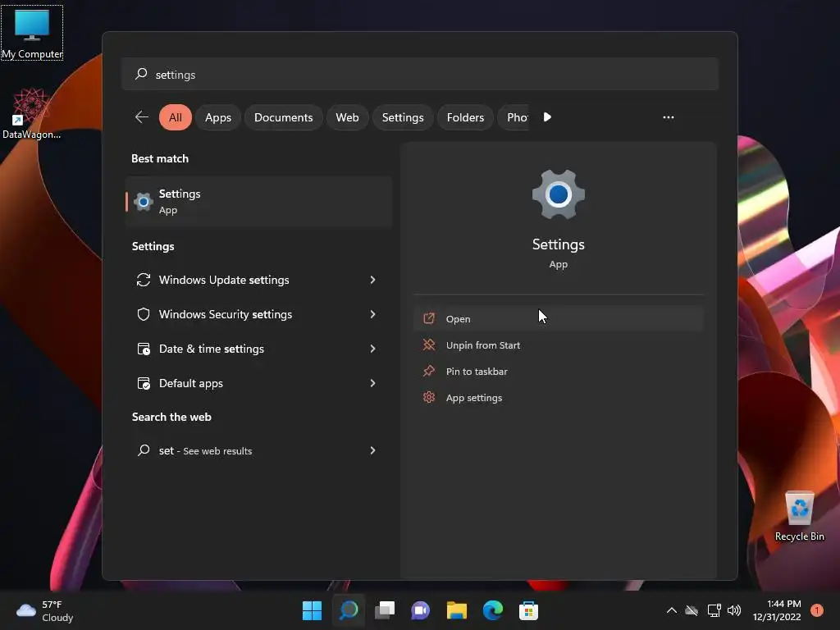
Task: Expand Default apps chevron
Action: [373, 383]
